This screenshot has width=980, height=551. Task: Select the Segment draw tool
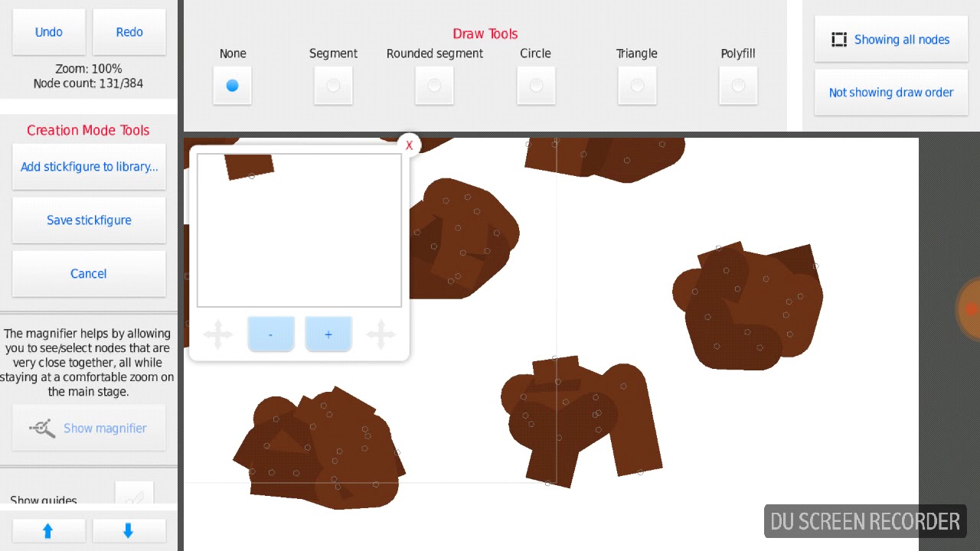(x=333, y=86)
